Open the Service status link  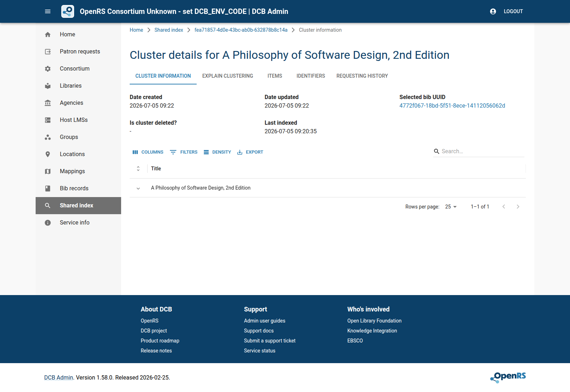click(x=260, y=351)
